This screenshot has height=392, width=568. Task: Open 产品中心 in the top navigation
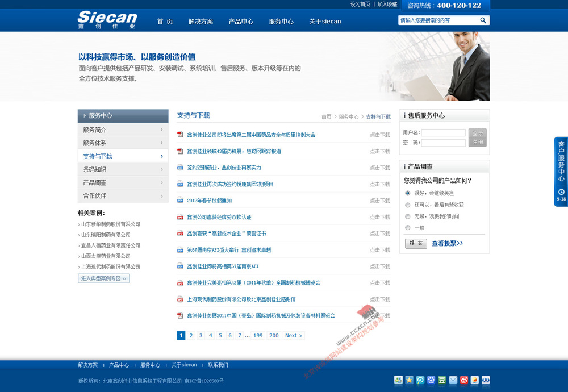(x=241, y=22)
